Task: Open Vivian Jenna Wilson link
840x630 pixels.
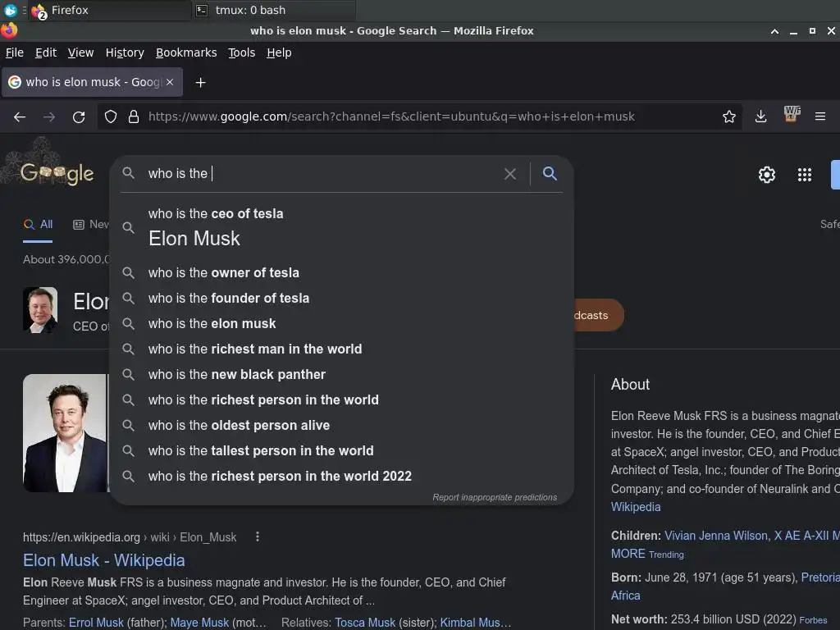Action: (x=715, y=536)
